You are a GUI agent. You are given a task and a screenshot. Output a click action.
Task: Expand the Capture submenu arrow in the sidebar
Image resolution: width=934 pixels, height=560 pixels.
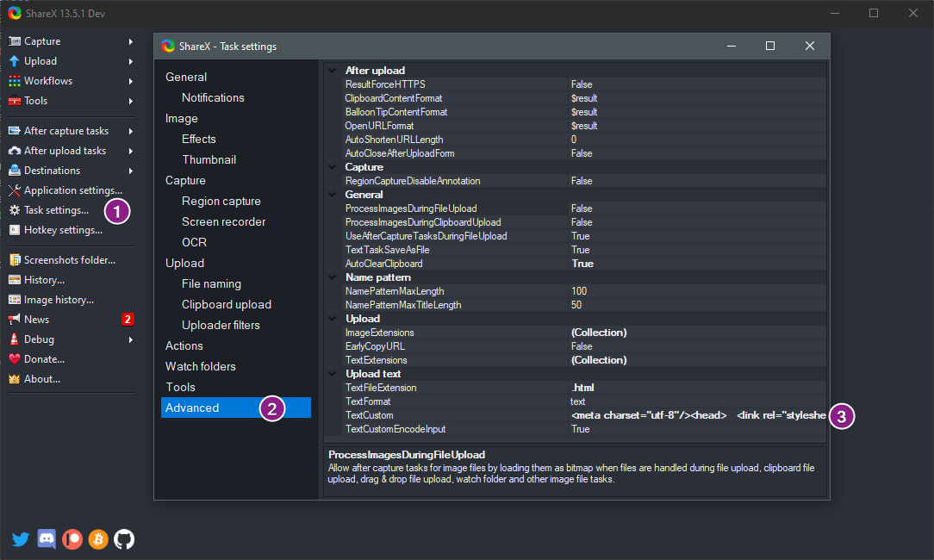point(130,41)
